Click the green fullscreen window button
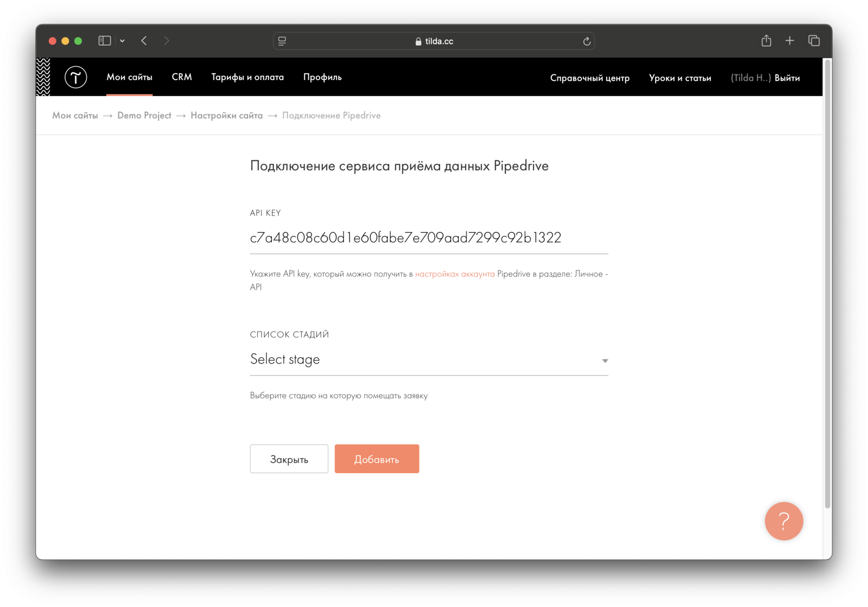Image resolution: width=868 pixels, height=607 pixels. (x=78, y=41)
